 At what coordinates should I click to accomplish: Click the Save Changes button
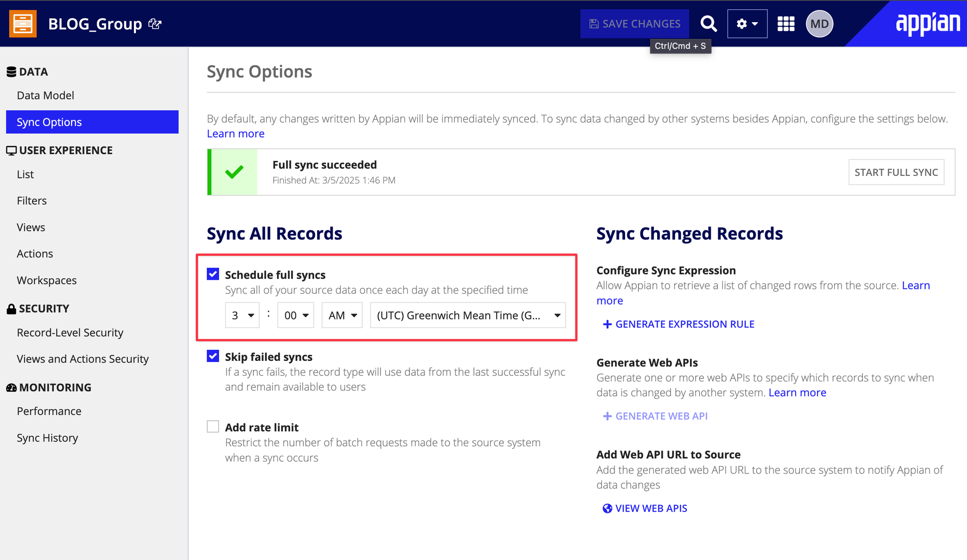(x=634, y=24)
